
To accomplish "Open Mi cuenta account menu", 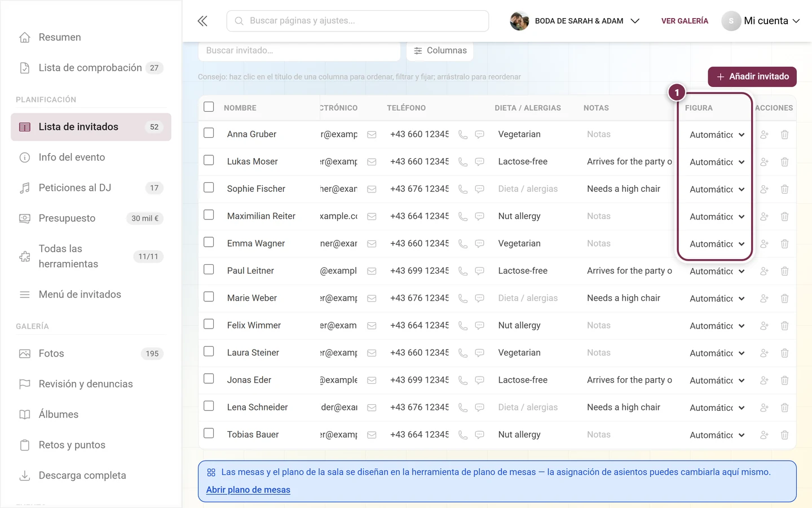I will coord(761,21).
